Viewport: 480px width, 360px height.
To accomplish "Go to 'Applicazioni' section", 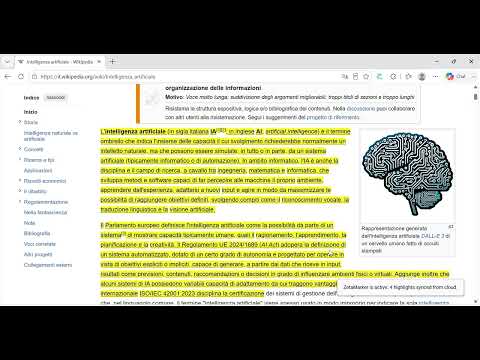I will 38,170.
